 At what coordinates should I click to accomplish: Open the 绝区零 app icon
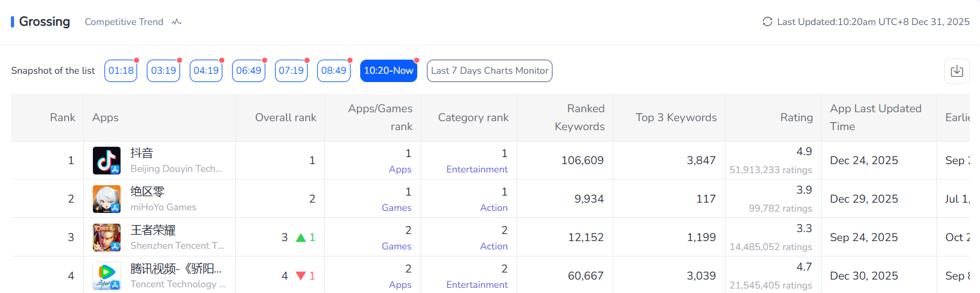106,199
